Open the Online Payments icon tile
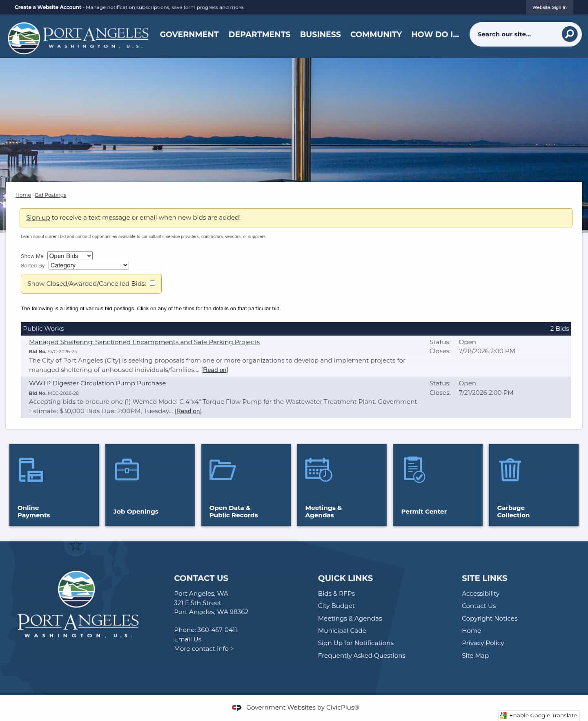Image resolution: width=588 pixels, height=721 pixels. [54, 485]
